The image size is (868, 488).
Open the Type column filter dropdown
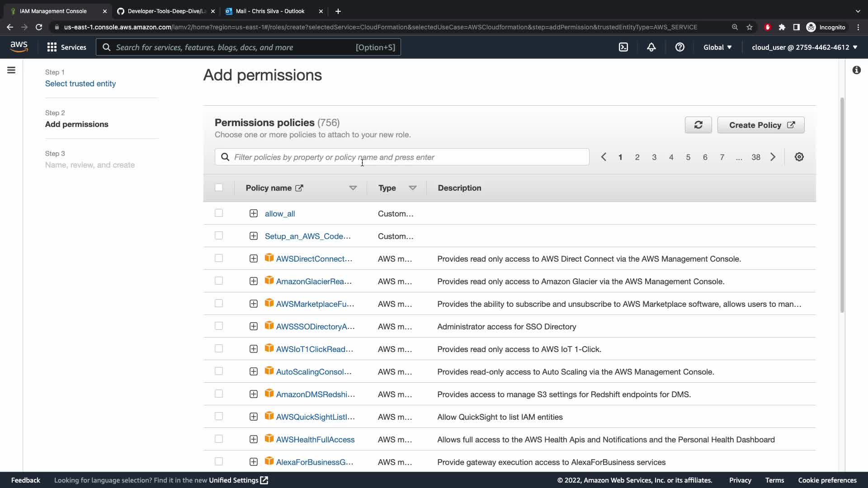point(412,188)
